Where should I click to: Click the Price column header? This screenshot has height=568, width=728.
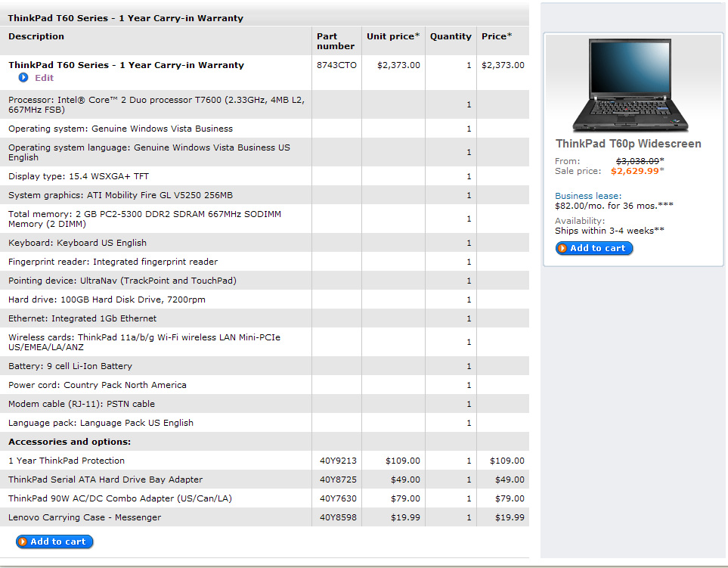(497, 36)
